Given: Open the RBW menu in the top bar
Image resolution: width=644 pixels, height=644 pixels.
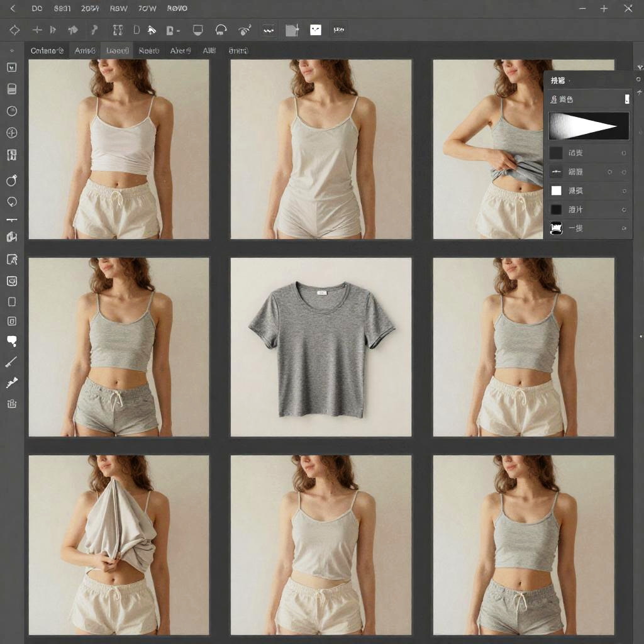Looking at the screenshot, I should pyautogui.click(x=118, y=9).
